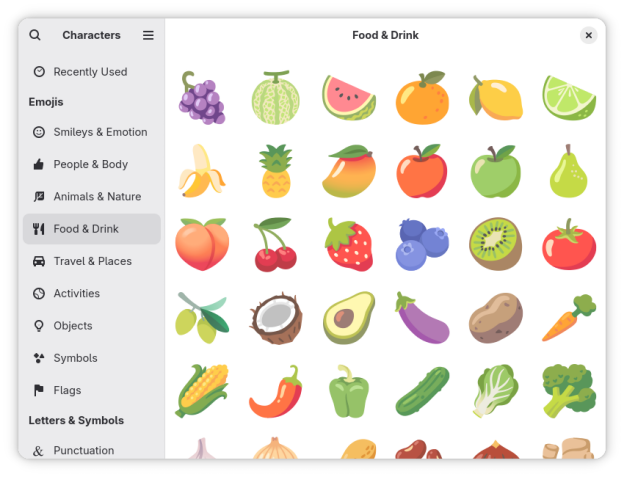Insert the coconut emoji
Viewport: 624px width, 477px height.
(275, 317)
